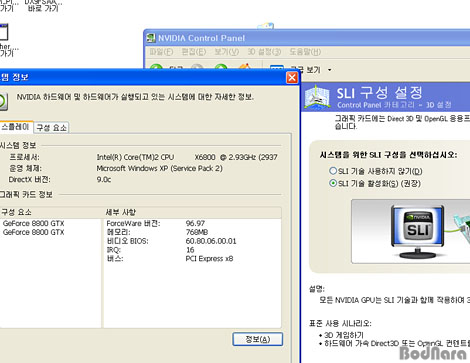The height and width of the screenshot is (363, 470).
Task: Click the video BIOS value 60.80.06.00.01
Action: (x=211, y=241)
